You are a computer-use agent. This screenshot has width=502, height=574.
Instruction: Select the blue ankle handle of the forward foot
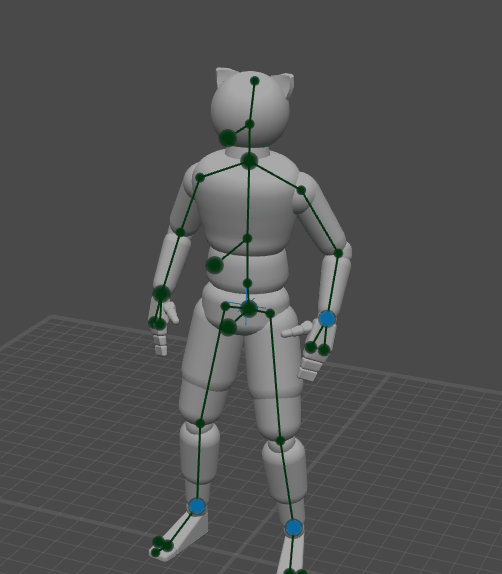[x=197, y=507]
